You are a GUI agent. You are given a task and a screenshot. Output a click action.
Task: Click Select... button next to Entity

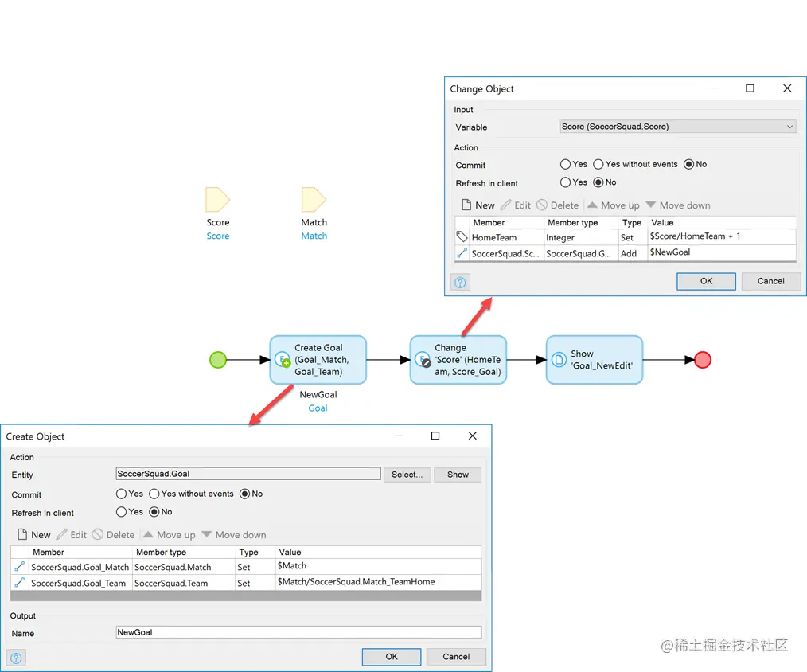tap(407, 475)
